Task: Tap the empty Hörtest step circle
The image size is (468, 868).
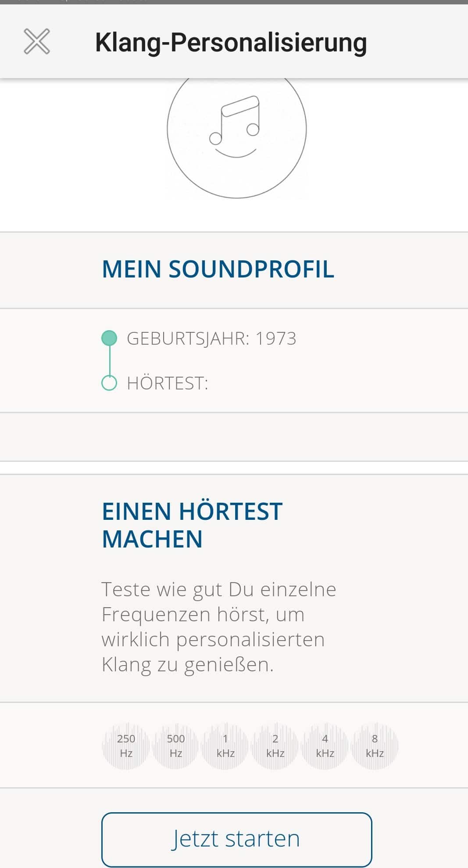Action: 109,383
